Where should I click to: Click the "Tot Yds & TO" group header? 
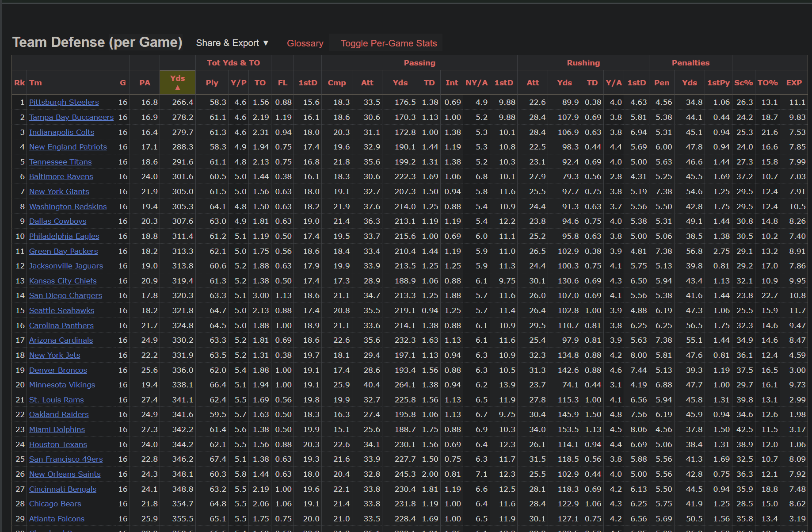coord(233,63)
